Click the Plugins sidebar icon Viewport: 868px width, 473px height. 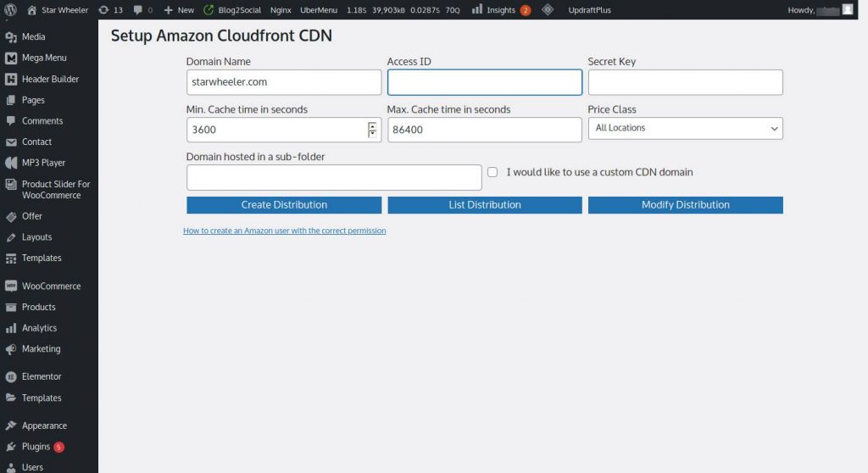tap(11, 447)
